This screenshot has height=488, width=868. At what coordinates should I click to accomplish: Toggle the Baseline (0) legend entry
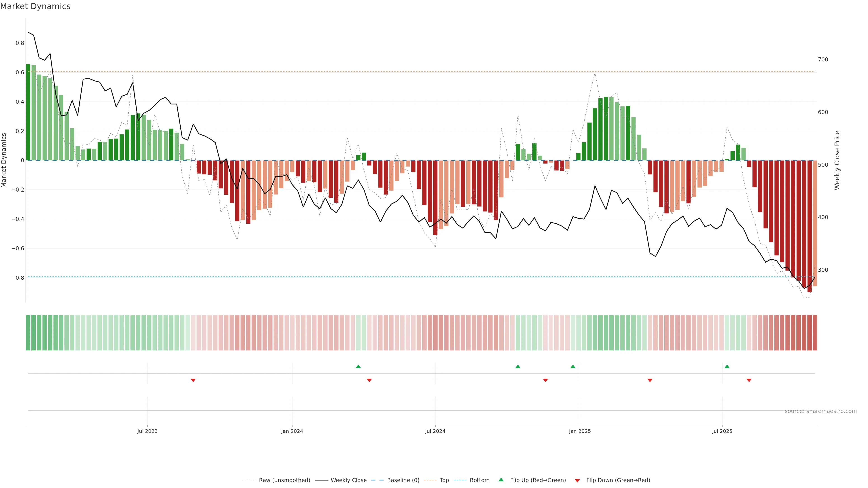403,480
